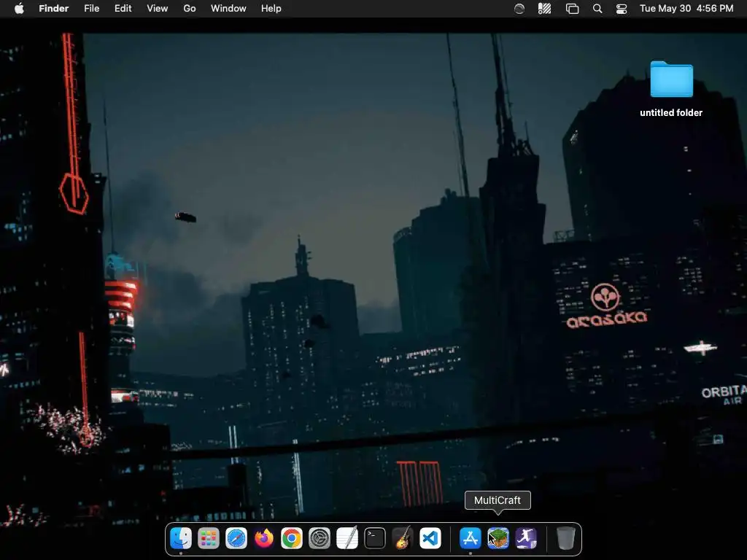Screen dimensions: 747x560
Task: Click the 'untitled folder' name label
Action: point(671,113)
